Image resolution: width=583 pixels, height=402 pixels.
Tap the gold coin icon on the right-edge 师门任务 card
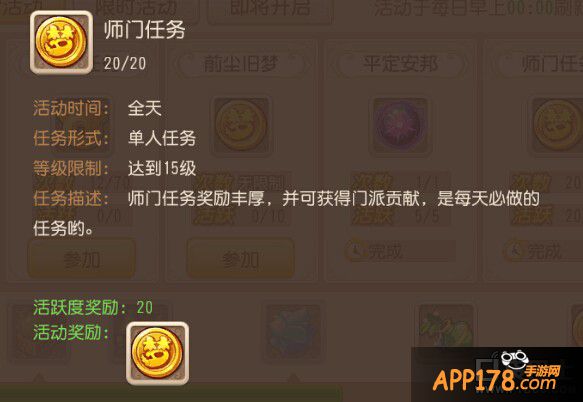pyautogui.click(x=557, y=126)
